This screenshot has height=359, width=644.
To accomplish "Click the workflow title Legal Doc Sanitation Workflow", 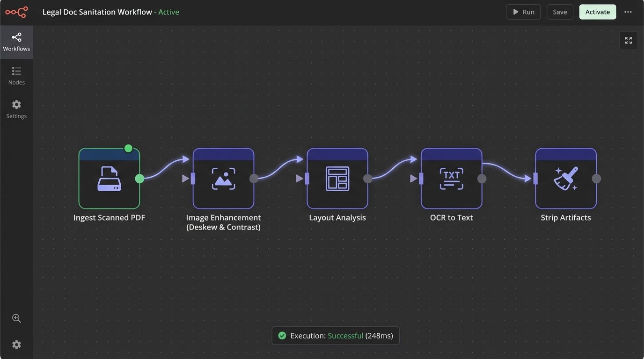I will (x=97, y=12).
